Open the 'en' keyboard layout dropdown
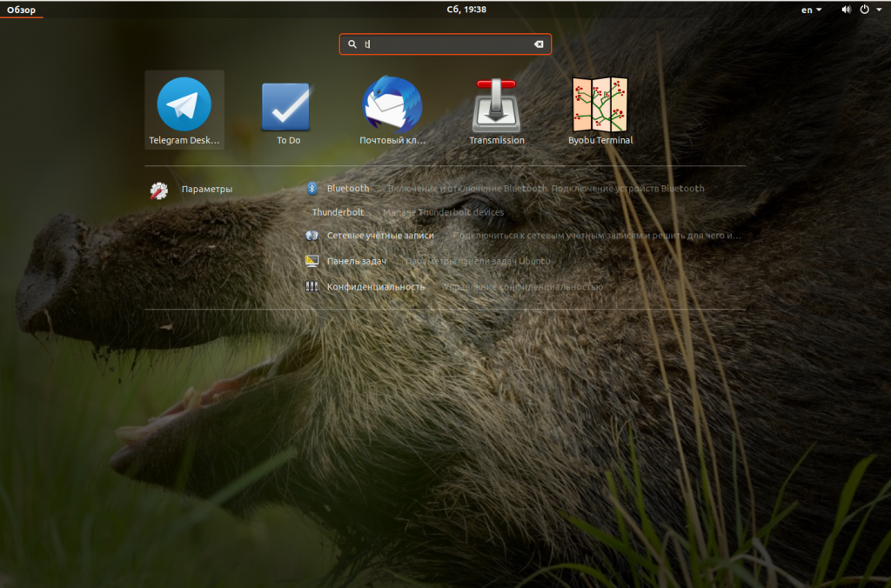This screenshot has height=588, width=891. point(811,10)
